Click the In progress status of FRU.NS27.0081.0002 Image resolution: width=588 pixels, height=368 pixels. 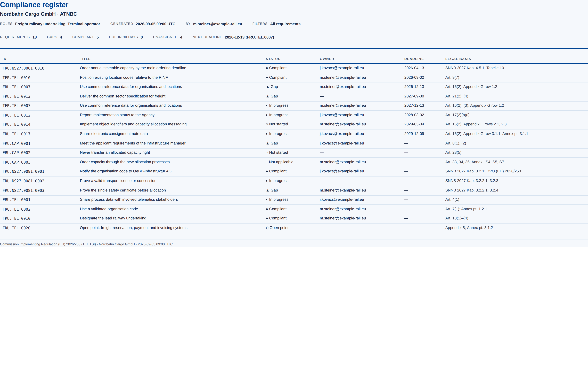point(277,181)
